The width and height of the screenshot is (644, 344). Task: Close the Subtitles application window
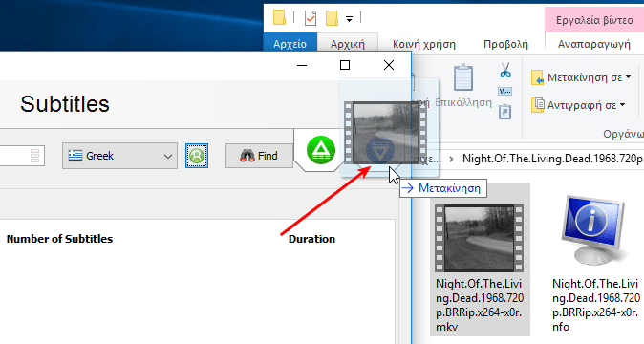[389, 65]
